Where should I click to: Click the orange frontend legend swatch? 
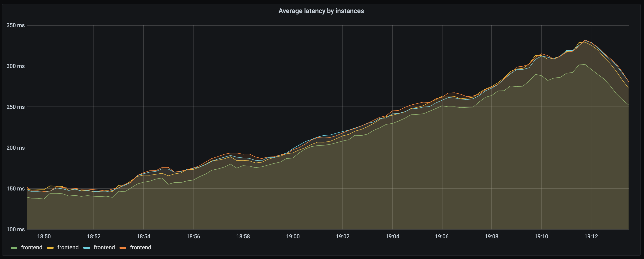pyautogui.click(x=123, y=248)
